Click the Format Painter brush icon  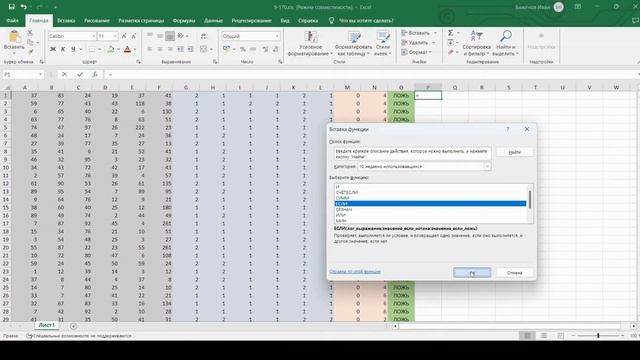coord(30,52)
